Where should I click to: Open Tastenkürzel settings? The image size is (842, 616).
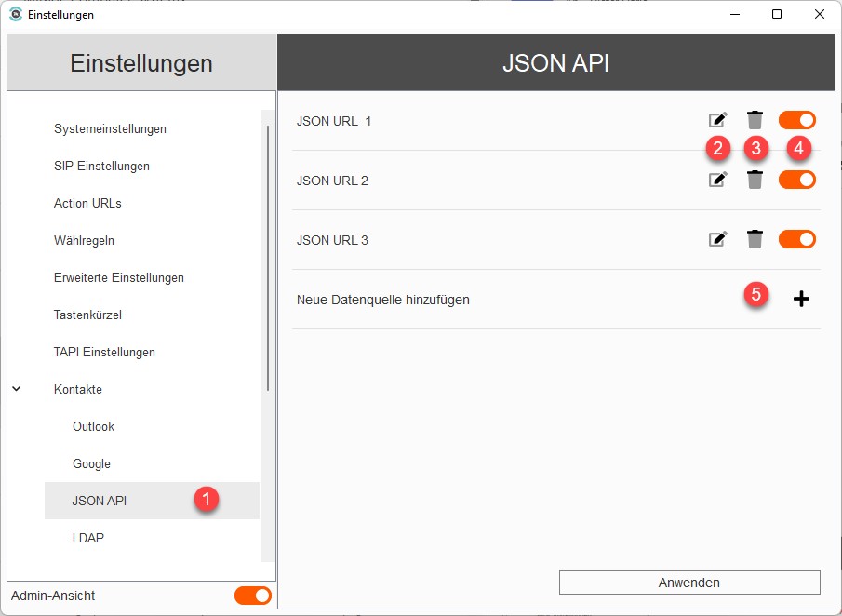click(x=87, y=315)
